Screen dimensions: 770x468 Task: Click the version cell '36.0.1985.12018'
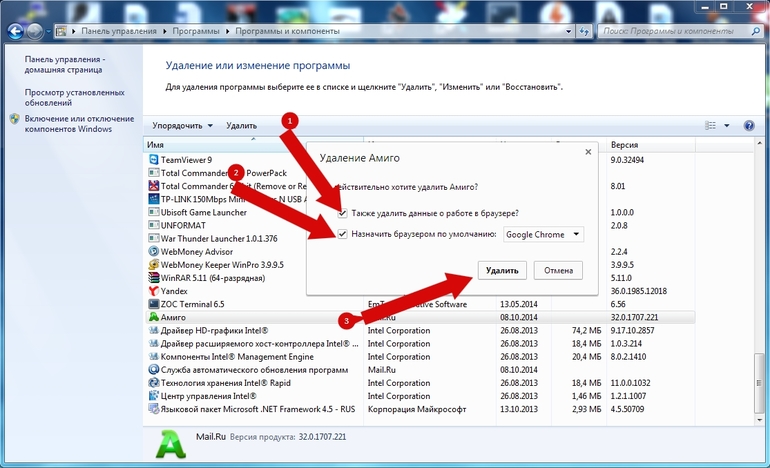tap(639, 291)
